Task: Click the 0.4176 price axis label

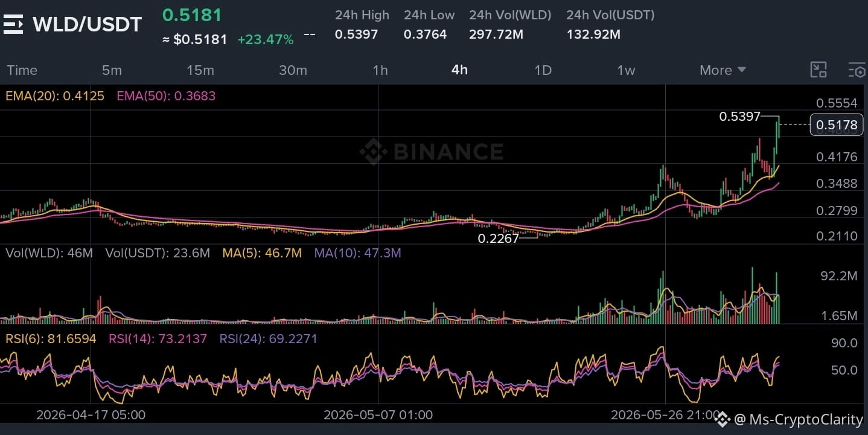Action: [837, 157]
